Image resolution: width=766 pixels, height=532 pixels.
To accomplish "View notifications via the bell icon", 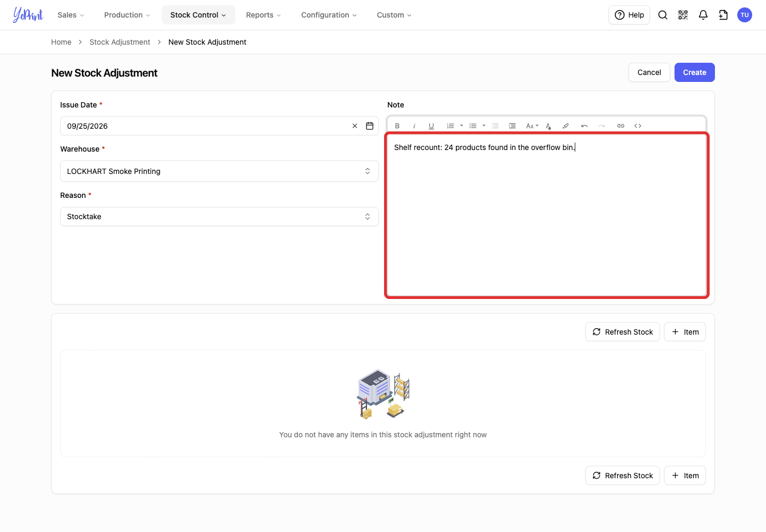I will [703, 15].
